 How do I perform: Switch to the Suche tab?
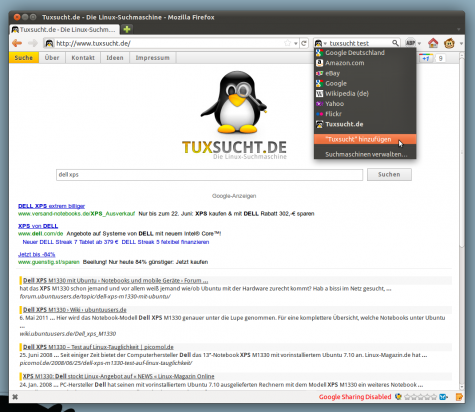(23, 58)
